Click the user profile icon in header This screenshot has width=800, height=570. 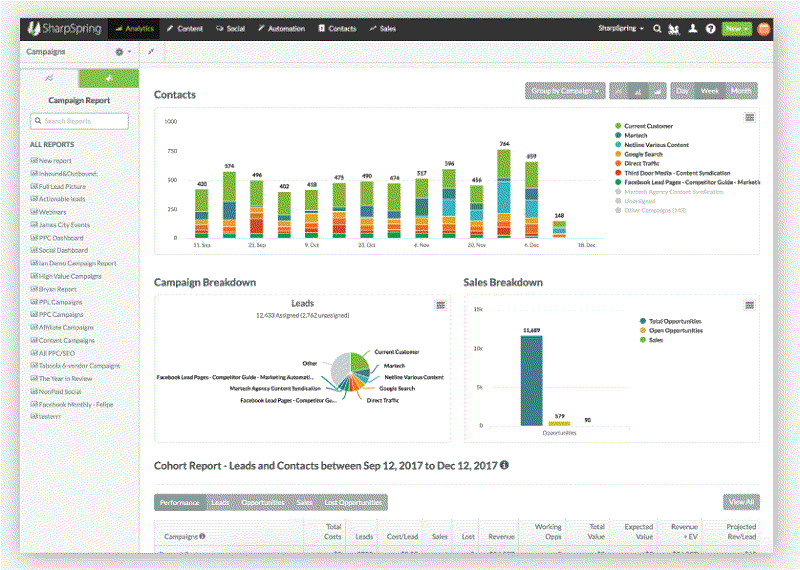pos(693,29)
